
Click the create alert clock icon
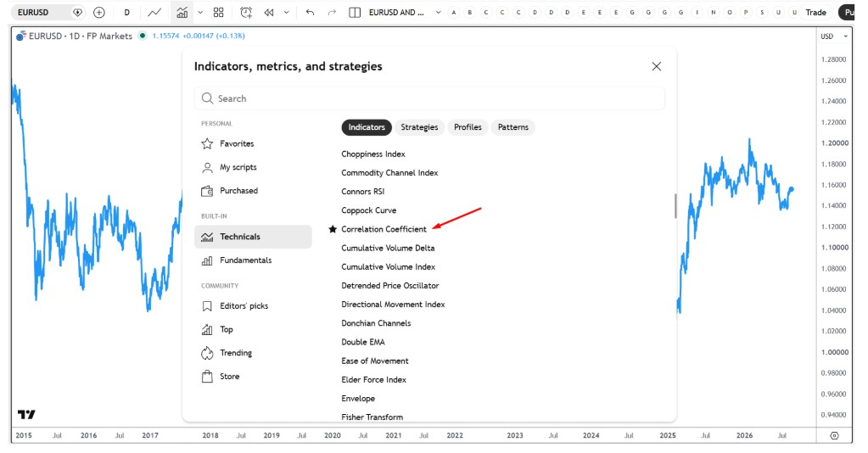pyautogui.click(x=246, y=12)
